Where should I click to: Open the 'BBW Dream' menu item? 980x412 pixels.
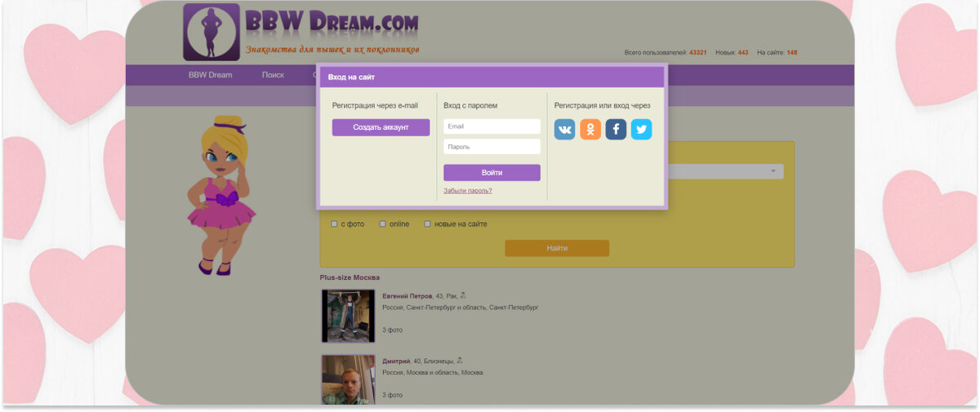coord(210,75)
